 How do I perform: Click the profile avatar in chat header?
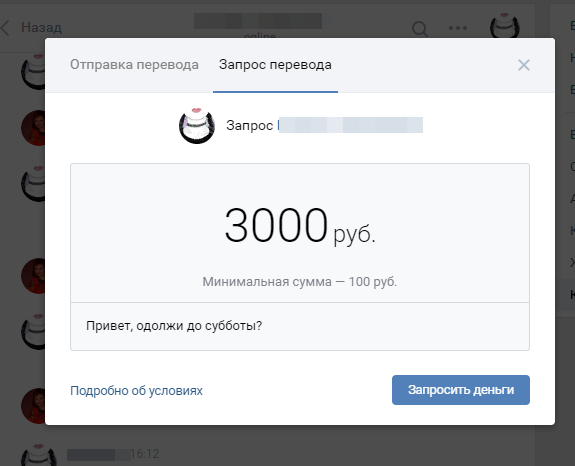[x=505, y=26]
